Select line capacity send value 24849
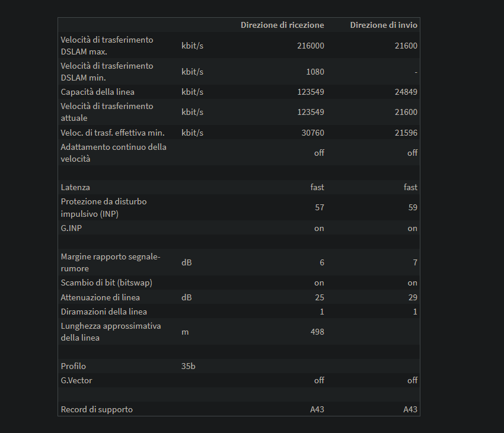The height and width of the screenshot is (433, 504). click(x=406, y=92)
